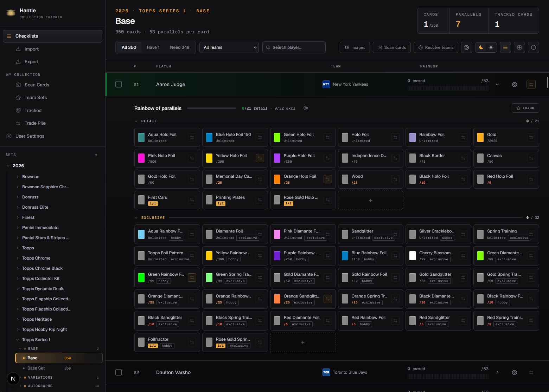This screenshot has height=392, width=549.
Task: Collapse the EXCLUSIVE parallels section
Action: coord(136,218)
